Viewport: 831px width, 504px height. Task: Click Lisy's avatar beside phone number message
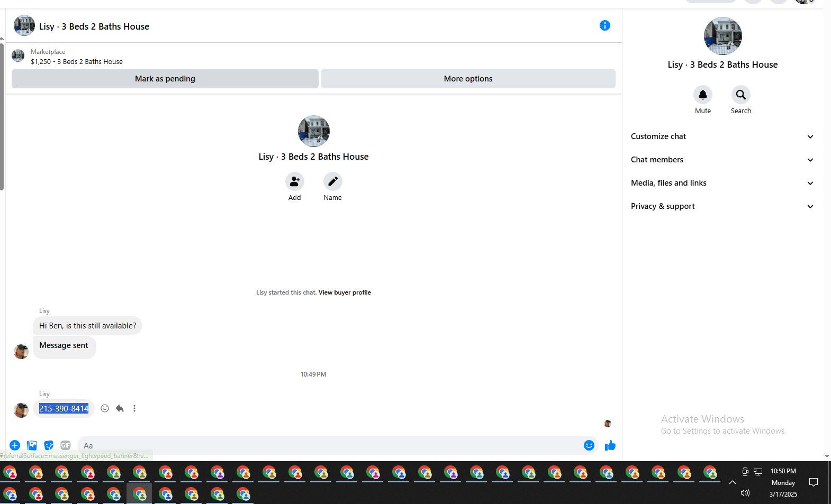21,410
